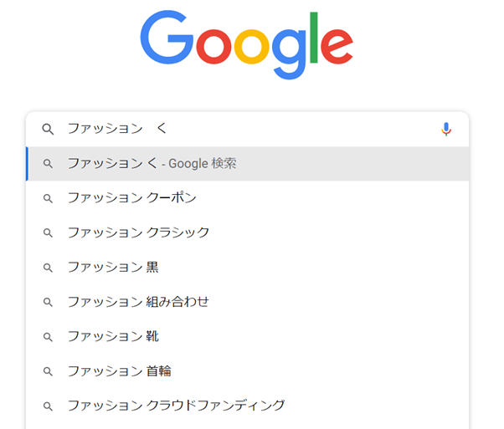504x429 pixels.
Task: Click magnifier icon beside ファッション クーポン
Action: [49, 198]
